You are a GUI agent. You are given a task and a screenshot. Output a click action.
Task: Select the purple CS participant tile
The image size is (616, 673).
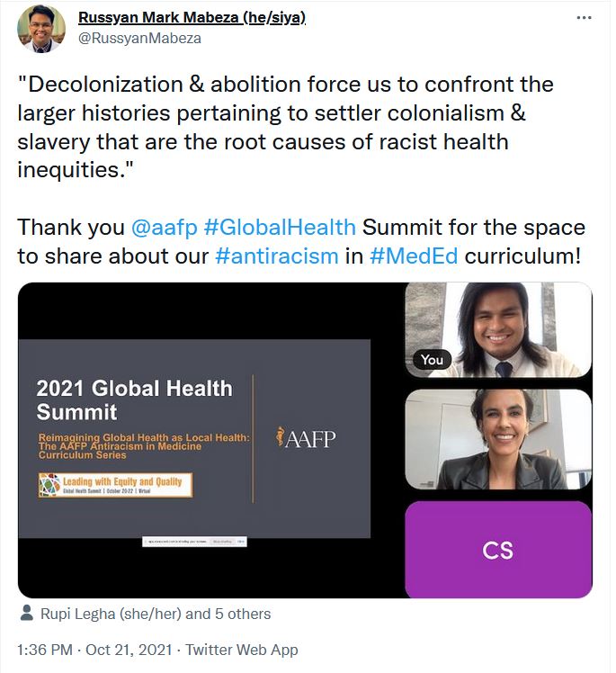498,550
